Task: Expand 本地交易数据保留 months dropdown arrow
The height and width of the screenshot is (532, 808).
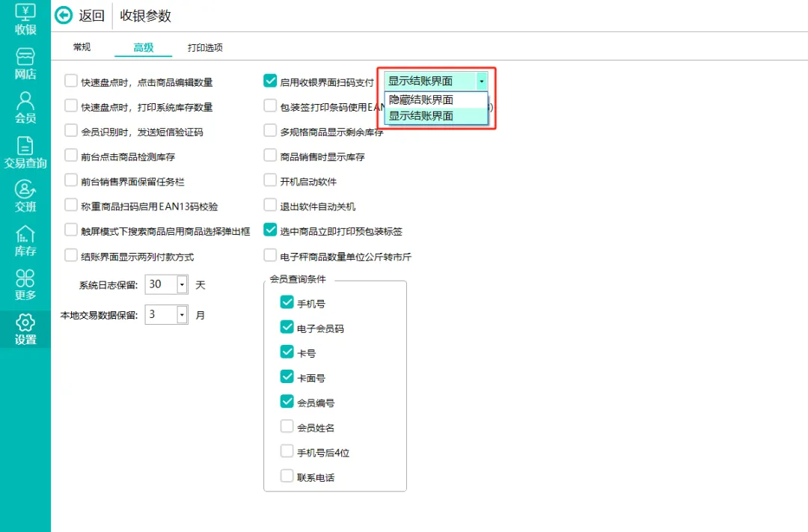Action: click(x=182, y=314)
